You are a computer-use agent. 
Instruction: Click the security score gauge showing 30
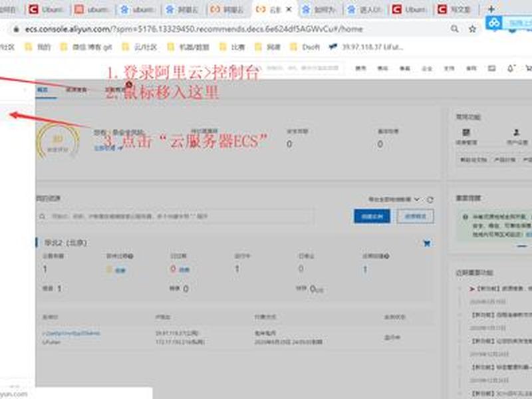58,140
